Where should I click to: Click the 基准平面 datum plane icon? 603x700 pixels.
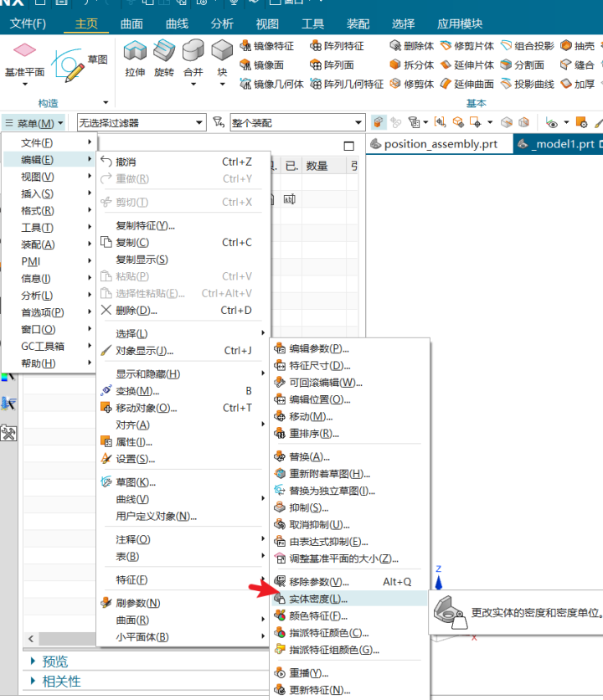(24, 49)
